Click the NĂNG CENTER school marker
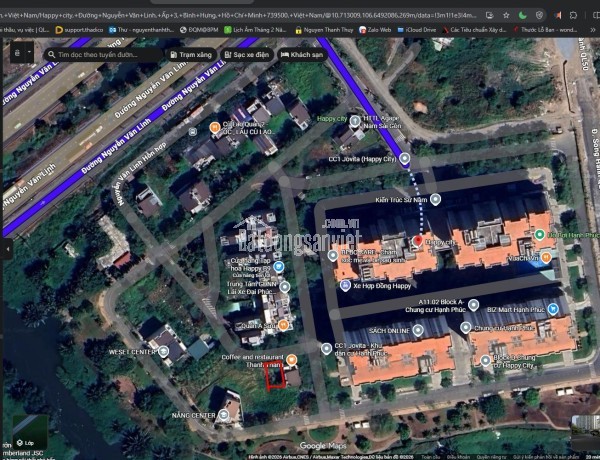 [223, 415]
